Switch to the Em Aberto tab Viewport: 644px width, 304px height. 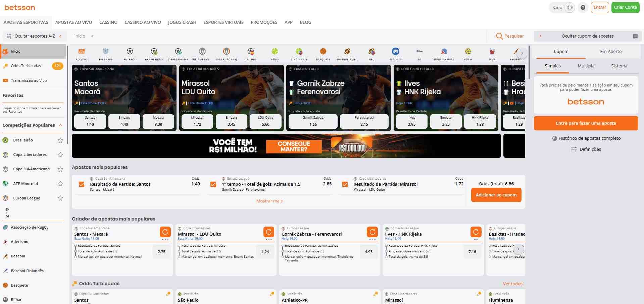tap(611, 52)
